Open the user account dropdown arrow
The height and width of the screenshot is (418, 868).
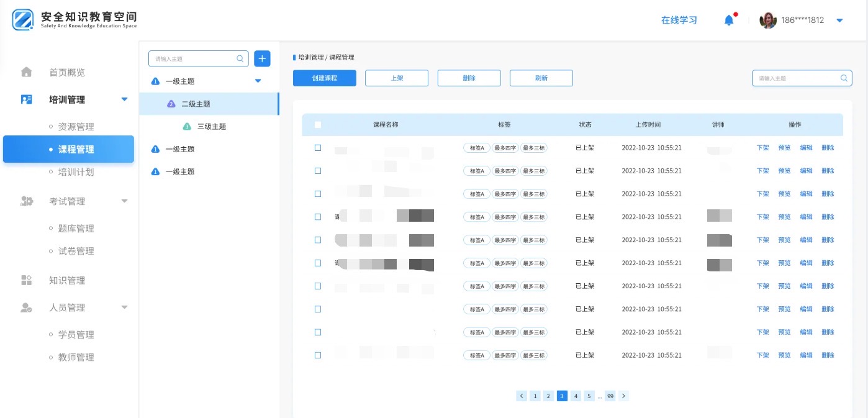[x=839, y=20]
